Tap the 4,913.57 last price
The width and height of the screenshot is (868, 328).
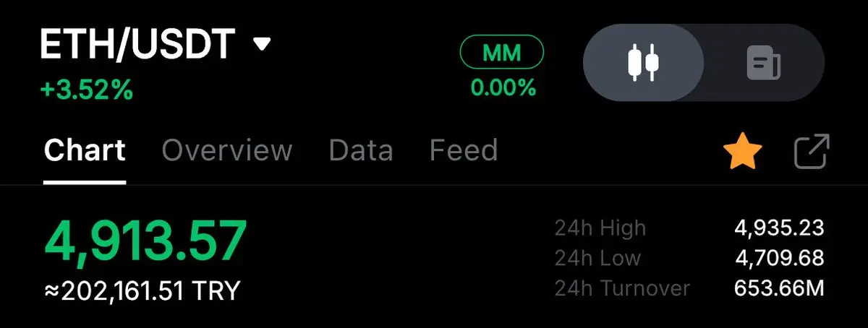[x=145, y=241]
